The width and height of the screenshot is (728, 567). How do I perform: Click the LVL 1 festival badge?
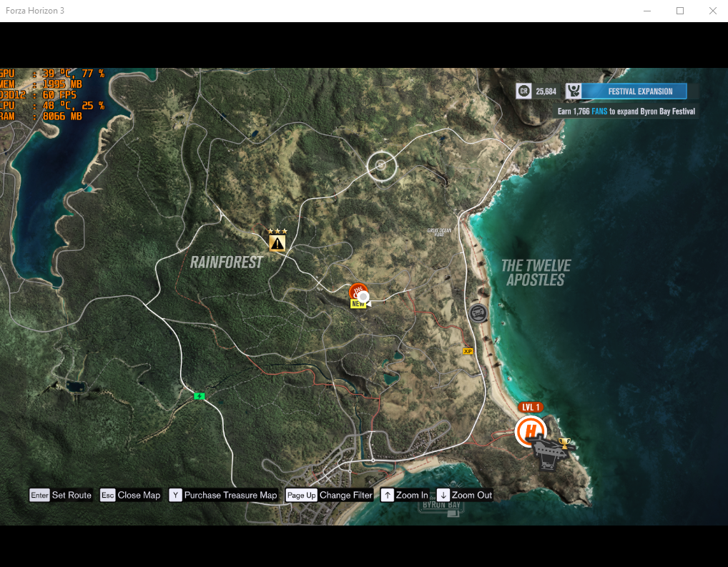click(x=531, y=408)
